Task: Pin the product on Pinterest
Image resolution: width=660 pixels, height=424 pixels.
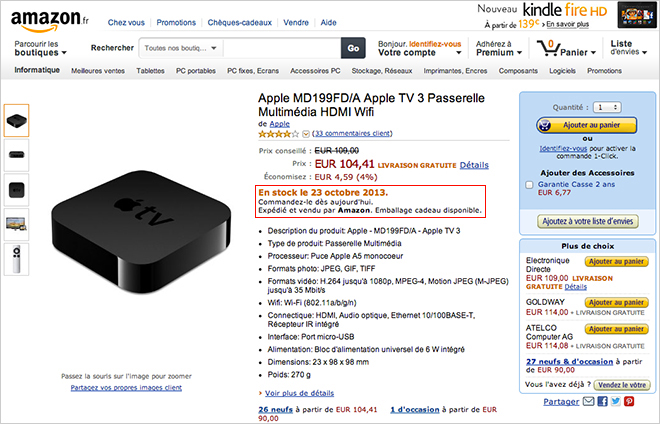Action: (628, 402)
